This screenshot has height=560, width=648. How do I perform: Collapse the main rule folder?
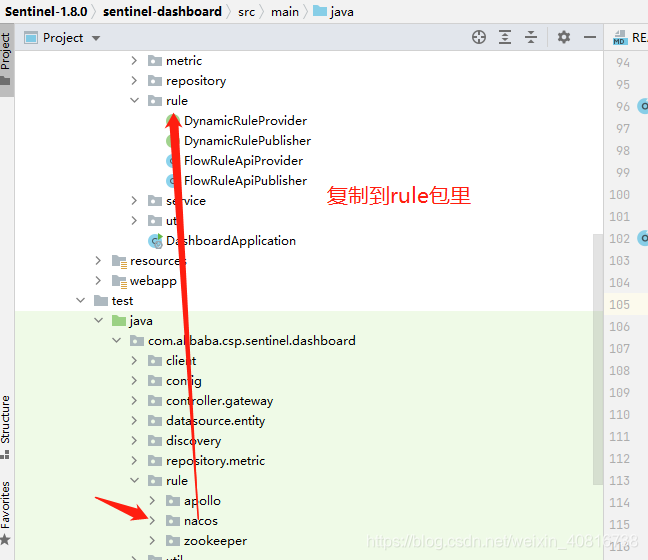point(134,100)
